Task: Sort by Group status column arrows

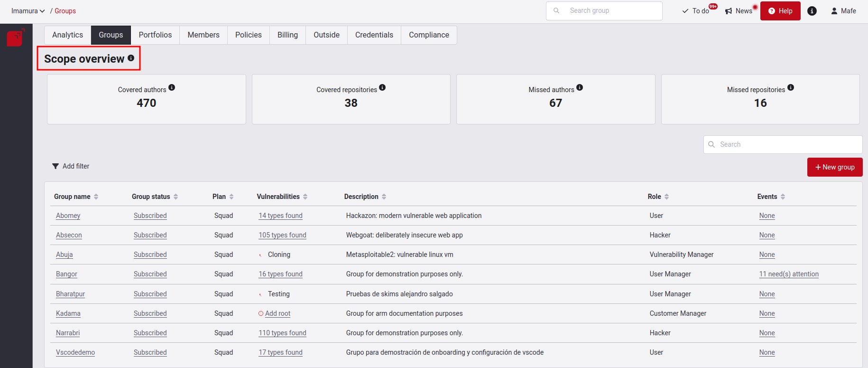Action: 175,197
